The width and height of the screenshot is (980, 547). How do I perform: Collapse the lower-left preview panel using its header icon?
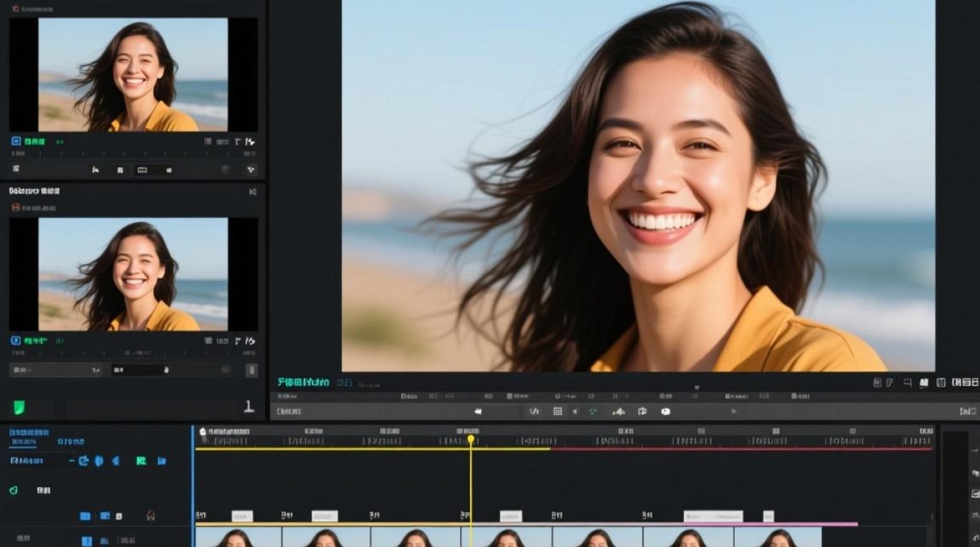point(252,192)
